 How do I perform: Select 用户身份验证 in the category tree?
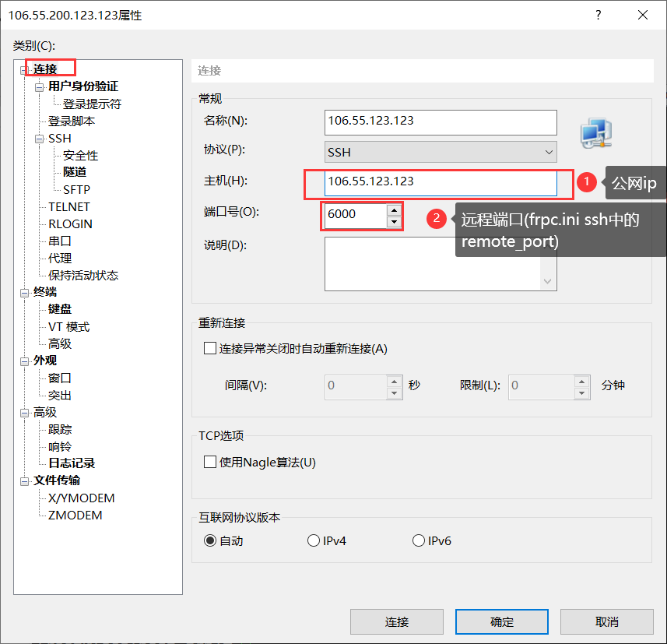click(x=83, y=86)
